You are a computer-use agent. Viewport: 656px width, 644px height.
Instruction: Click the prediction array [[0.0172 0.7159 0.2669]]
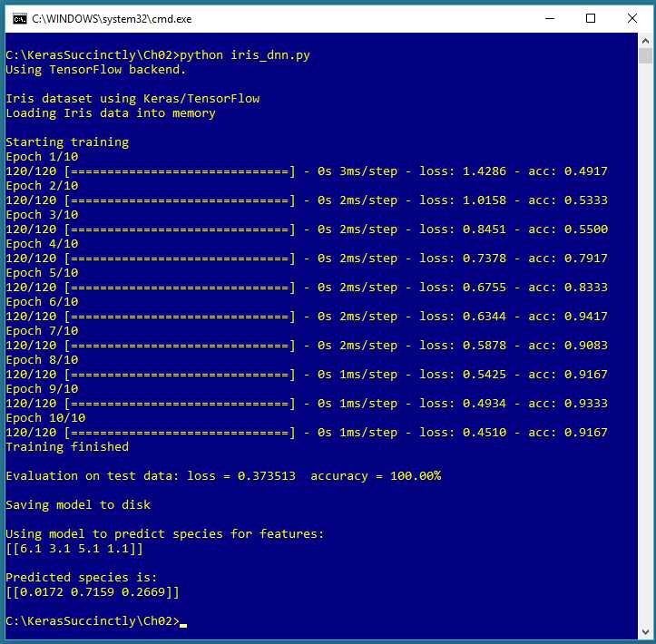(x=93, y=592)
